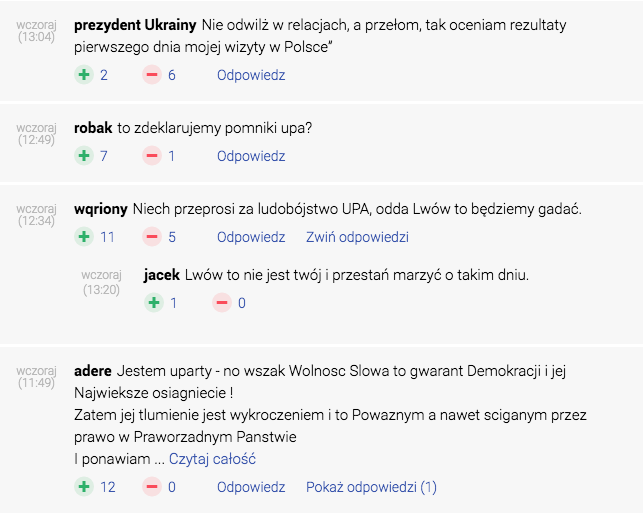Viewport: 644px width, 513px height.
Task: Downvote adere's comment
Action: pyautogui.click(x=152, y=487)
